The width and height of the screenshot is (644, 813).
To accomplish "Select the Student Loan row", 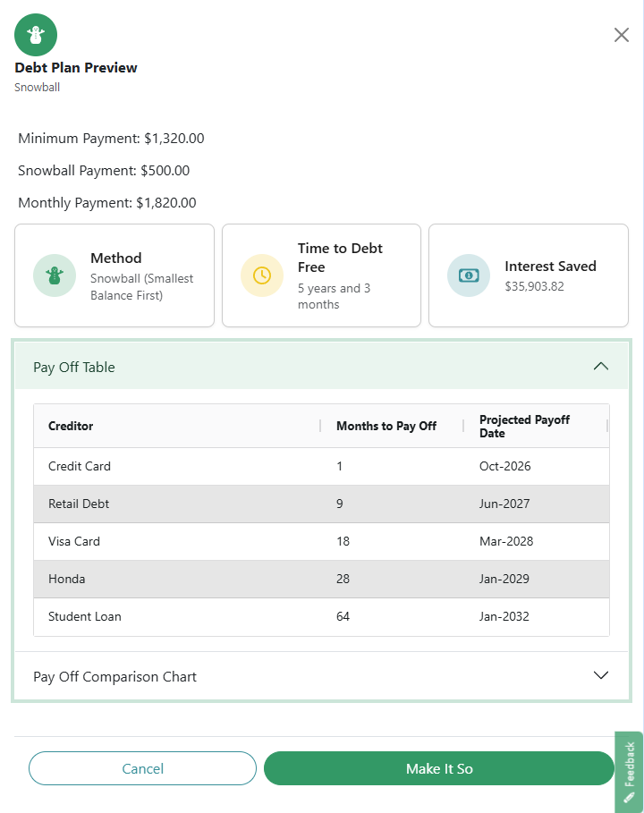I will [x=321, y=616].
